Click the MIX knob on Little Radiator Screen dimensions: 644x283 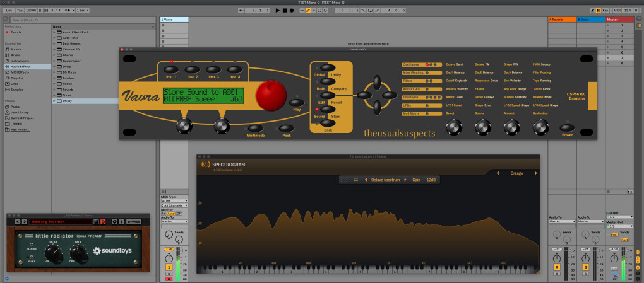coord(78,254)
